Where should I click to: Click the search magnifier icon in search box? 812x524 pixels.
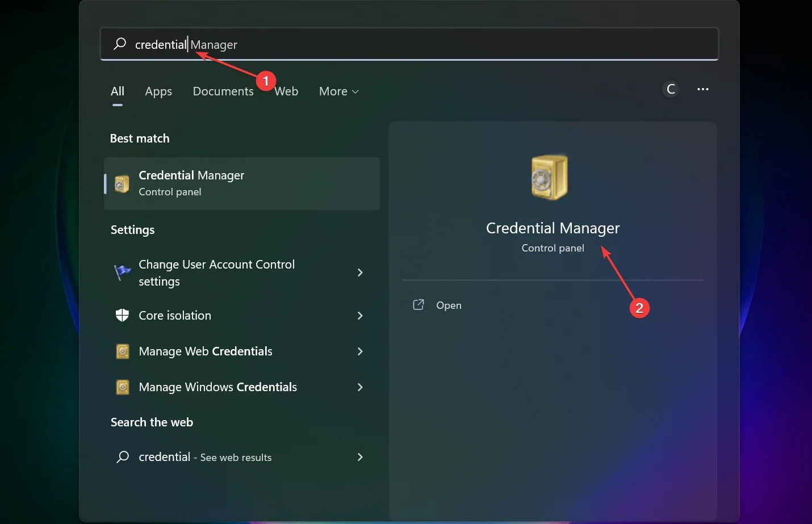[120, 44]
